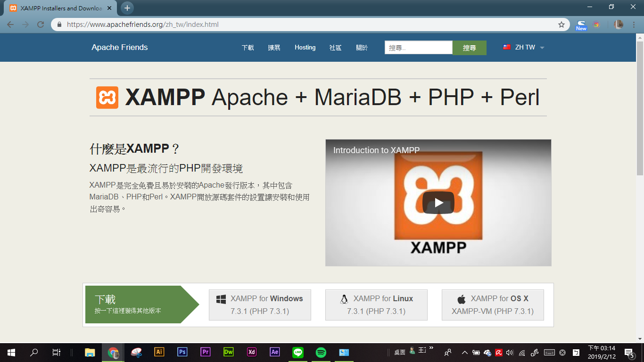Open the People icon on the taskbar
Screen dimensions: 644x362
(x=448, y=352)
